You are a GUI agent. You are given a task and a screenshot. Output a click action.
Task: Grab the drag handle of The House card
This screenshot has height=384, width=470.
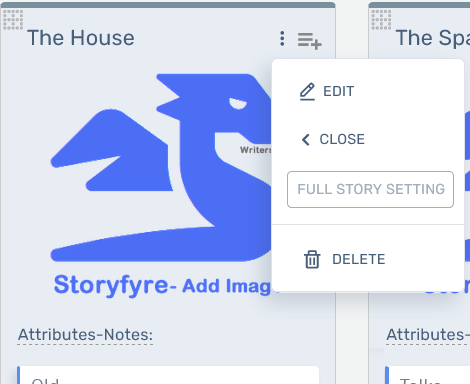tap(13, 19)
